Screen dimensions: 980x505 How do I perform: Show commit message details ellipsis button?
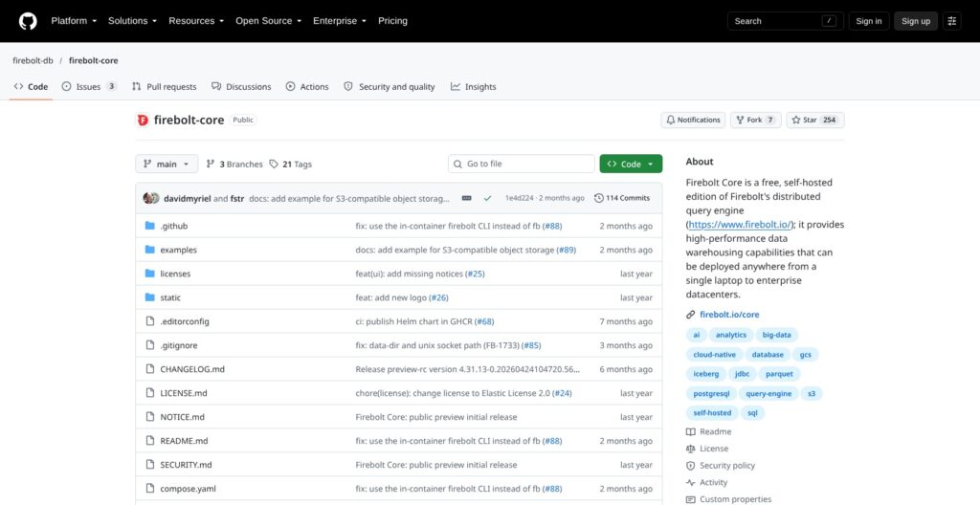tap(467, 198)
